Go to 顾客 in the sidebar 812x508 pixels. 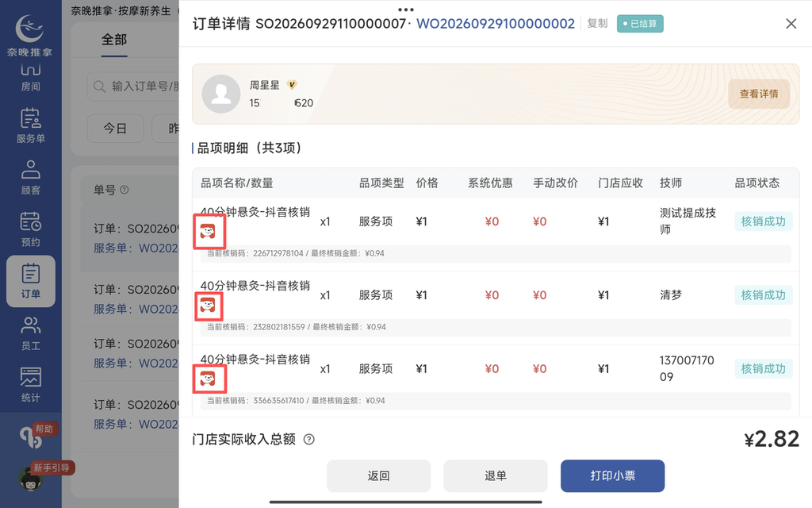(x=31, y=177)
